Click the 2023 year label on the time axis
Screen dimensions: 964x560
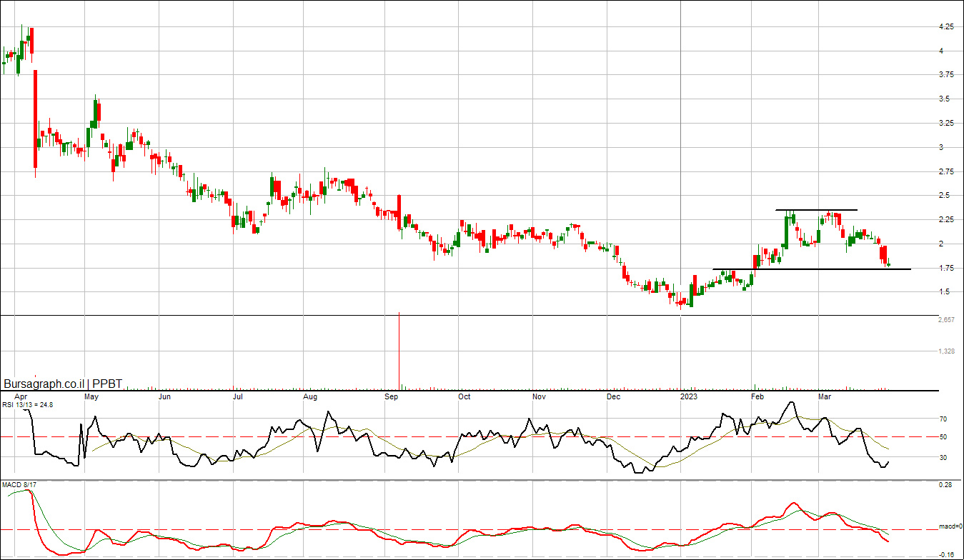(688, 396)
